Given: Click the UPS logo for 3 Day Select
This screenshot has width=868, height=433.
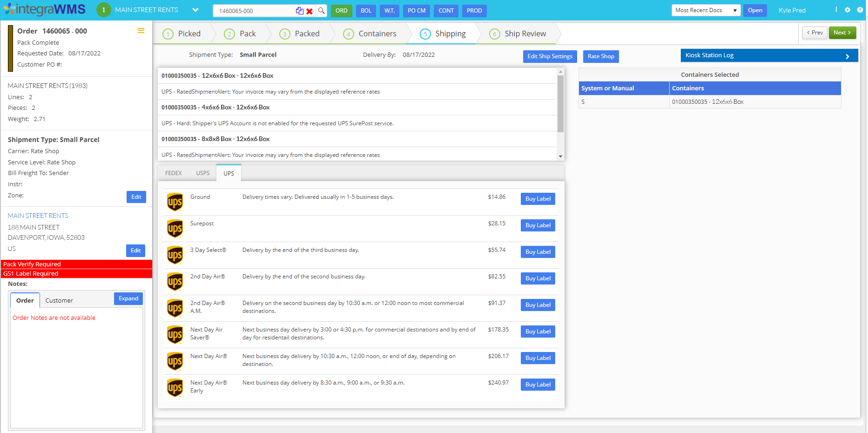Looking at the screenshot, I should tap(175, 255).
